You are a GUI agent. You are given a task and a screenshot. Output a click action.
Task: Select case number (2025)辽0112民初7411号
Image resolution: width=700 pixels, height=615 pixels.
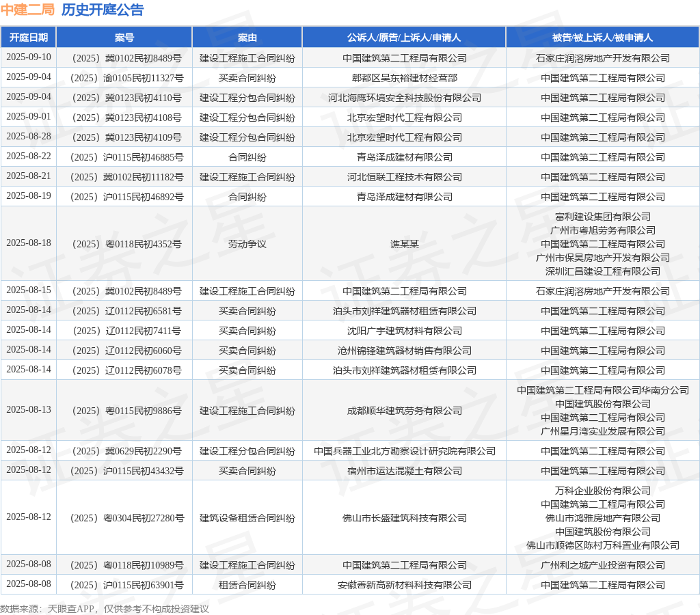coord(126,331)
